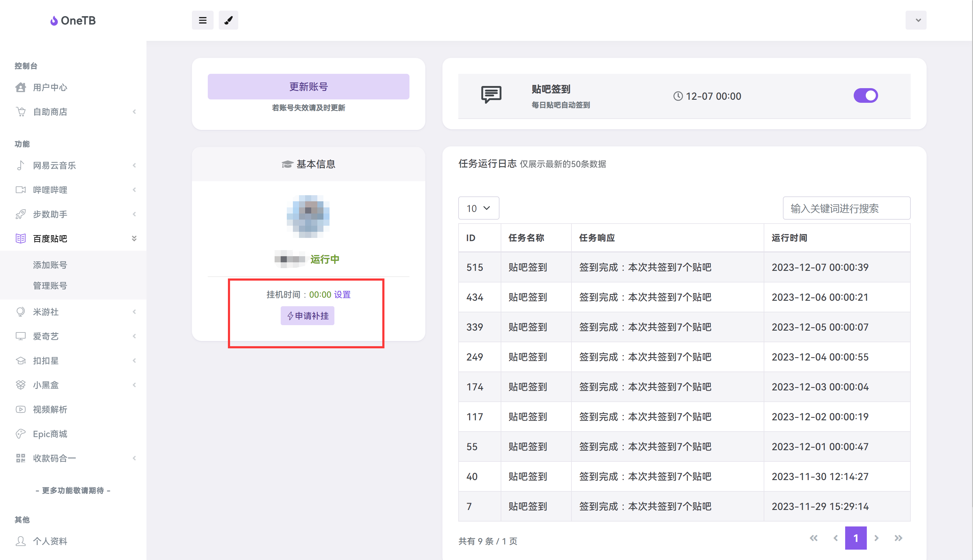
Task: Click the keyword search input field
Action: click(x=846, y=208)
